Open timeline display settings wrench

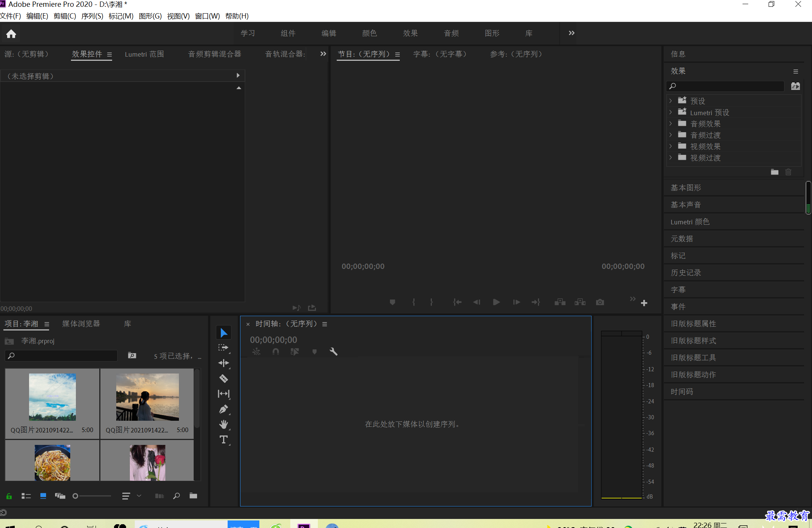333,352
